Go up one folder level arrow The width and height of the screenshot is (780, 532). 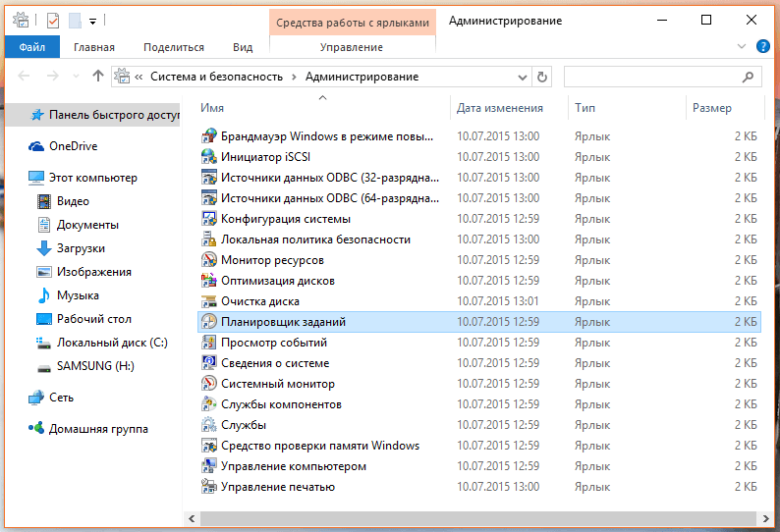tap(97, 77)
